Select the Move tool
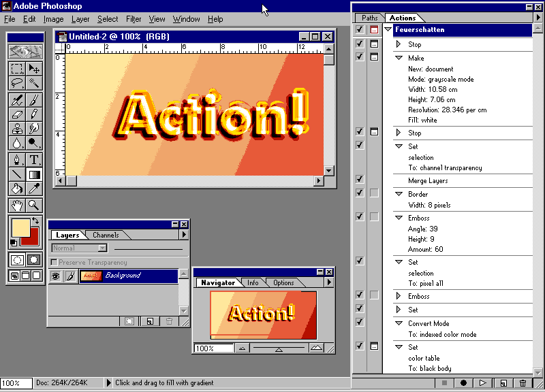 (x=34, y=69)
